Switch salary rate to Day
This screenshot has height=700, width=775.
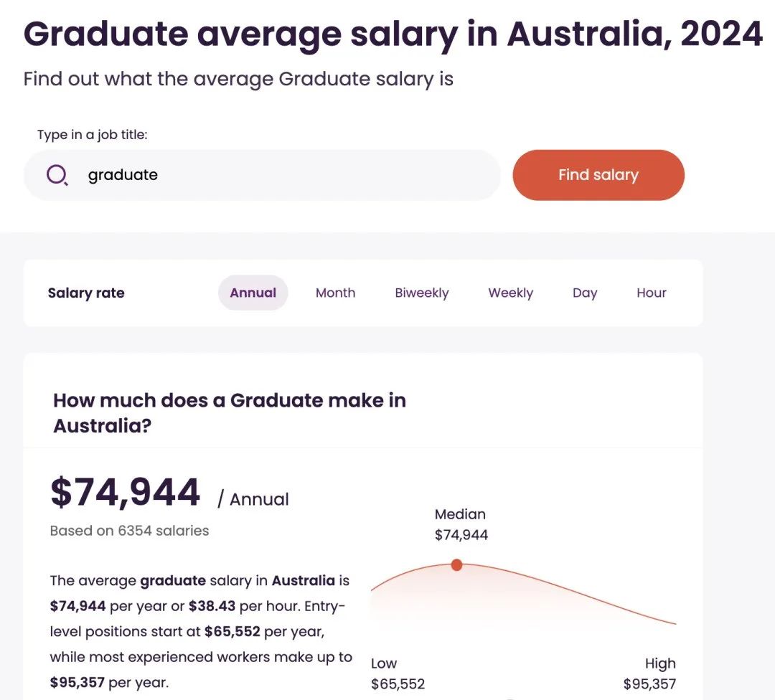click(x=585, y=293)
